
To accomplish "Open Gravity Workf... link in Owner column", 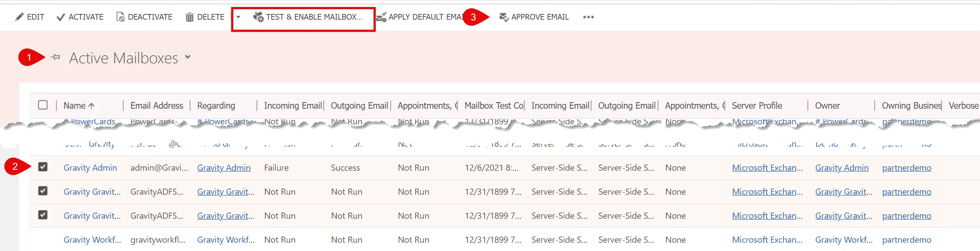I will (844, 240).
